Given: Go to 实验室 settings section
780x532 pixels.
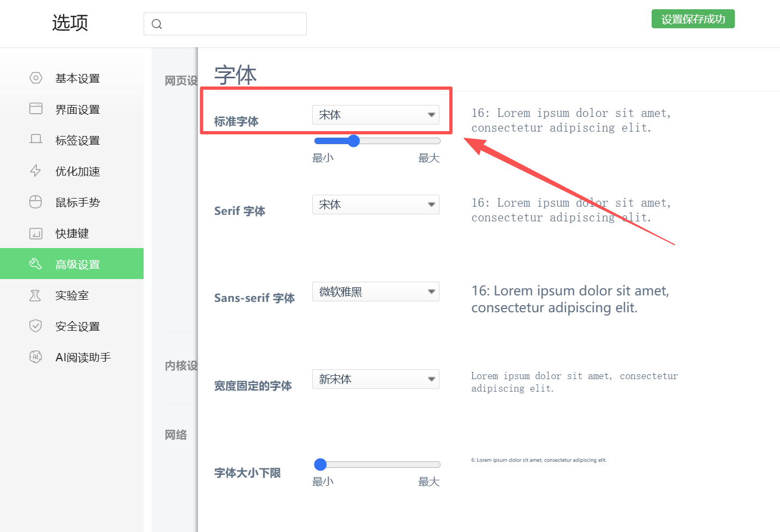Looking at the screenshot, I should click(72, 295).
